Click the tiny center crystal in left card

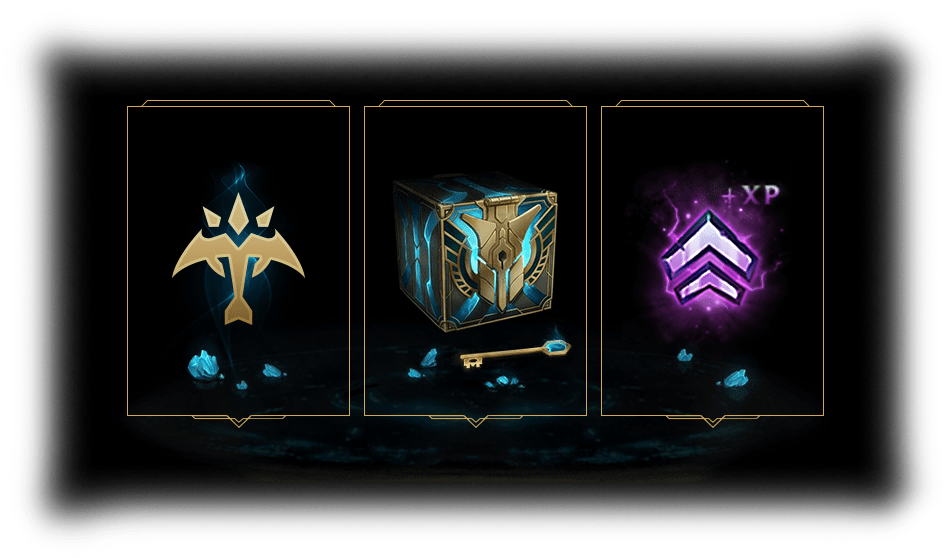tap(241, 385)
